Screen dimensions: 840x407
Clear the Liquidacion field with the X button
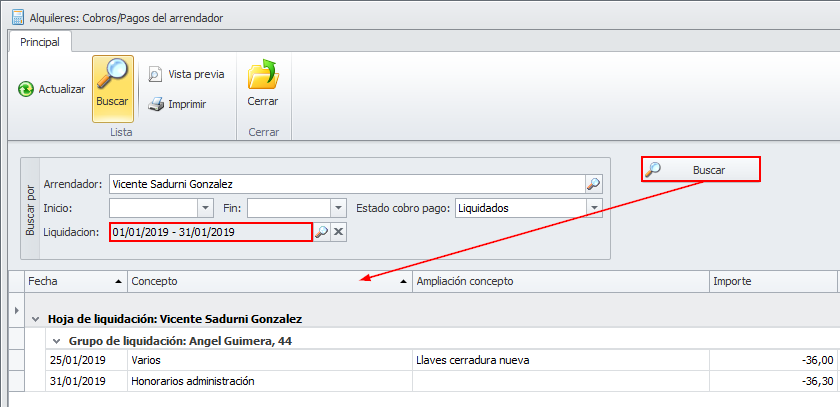(x=338, y=232)
